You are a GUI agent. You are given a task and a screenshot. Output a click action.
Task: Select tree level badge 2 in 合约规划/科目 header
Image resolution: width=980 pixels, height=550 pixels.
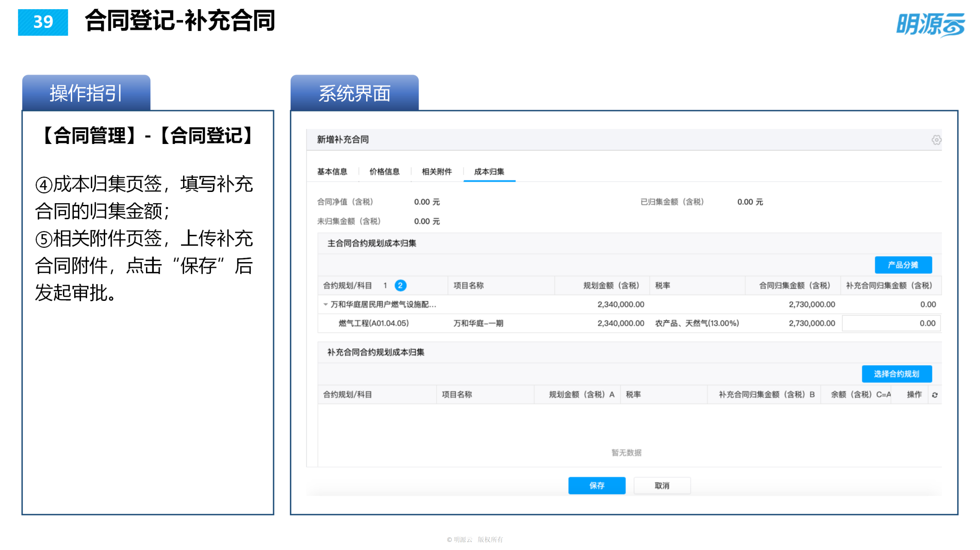(x=400, y=285)
